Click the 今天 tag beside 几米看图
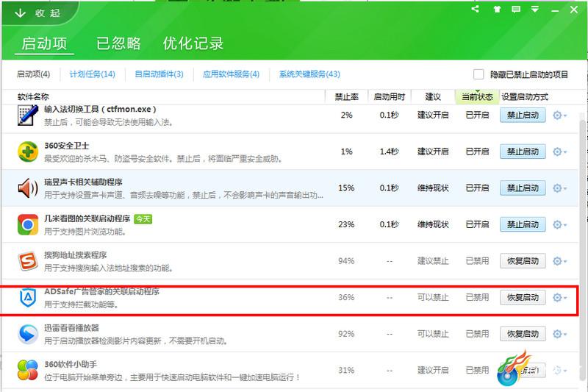Viewport: 588px width, 392px height. tap(143, 218)
